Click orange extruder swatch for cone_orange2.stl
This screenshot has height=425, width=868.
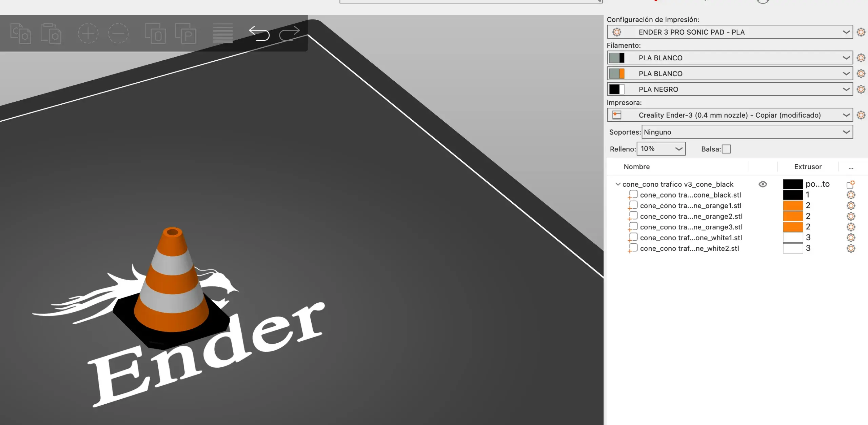[793, 216]
